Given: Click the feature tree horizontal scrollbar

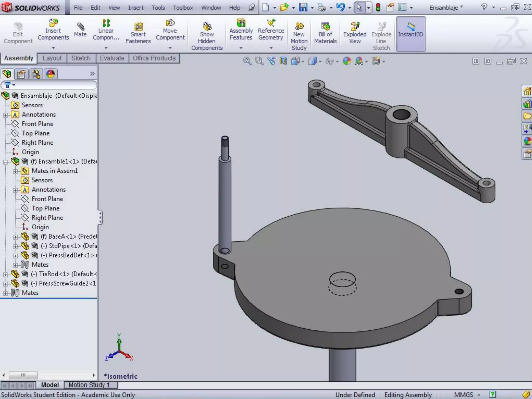Looking at the screenshot, I should (x=23, y=375).
